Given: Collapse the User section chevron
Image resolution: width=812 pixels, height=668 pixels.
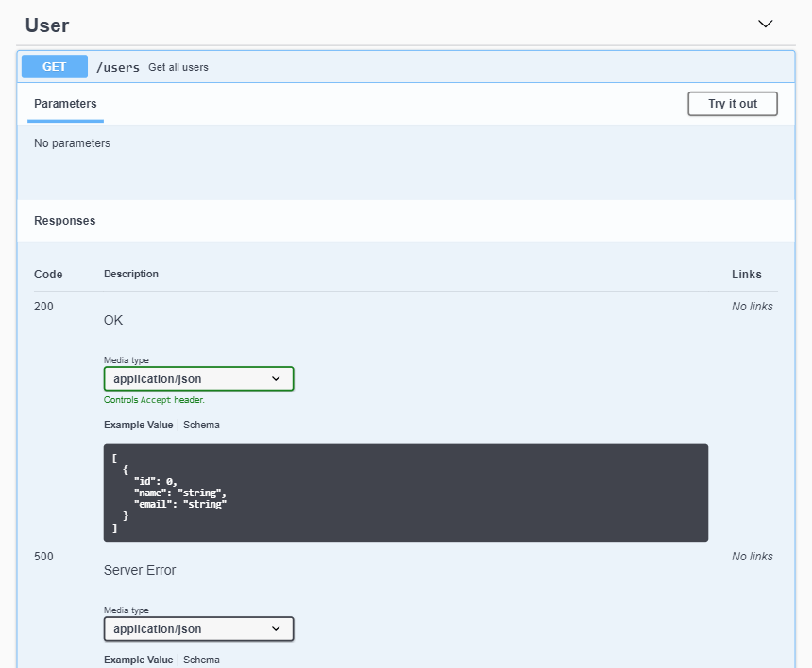Looking at the screenshot, I should pos(765,24).
